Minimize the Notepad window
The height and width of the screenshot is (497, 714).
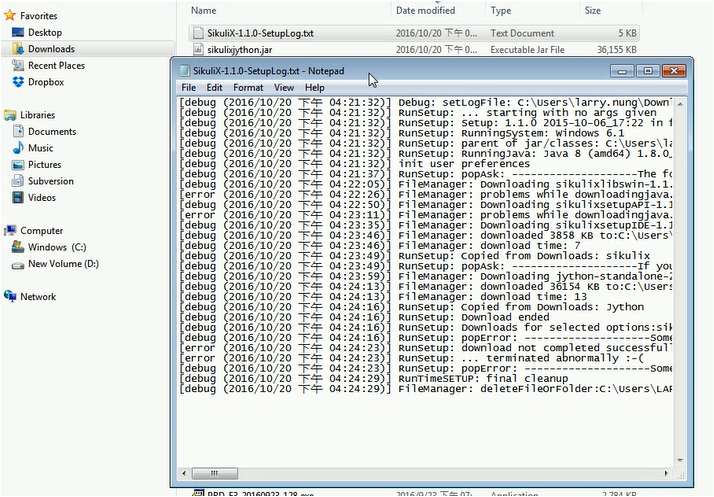622,71
